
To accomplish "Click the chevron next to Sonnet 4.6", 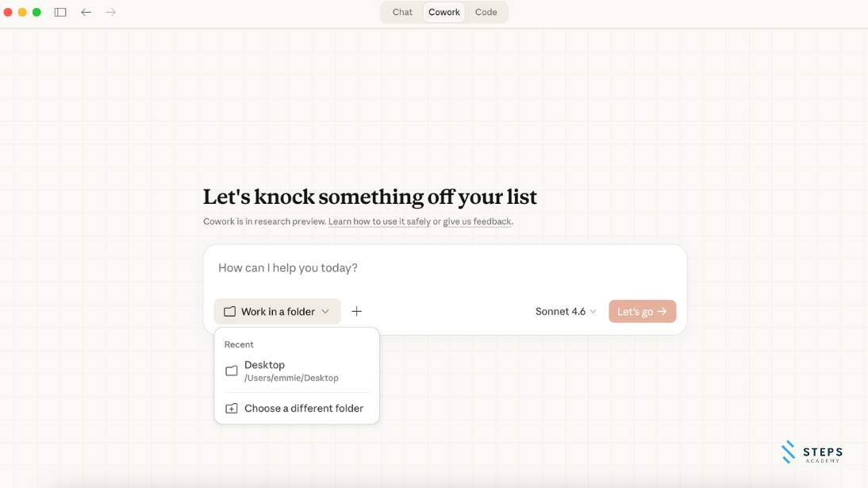I will tap(593, 312).
